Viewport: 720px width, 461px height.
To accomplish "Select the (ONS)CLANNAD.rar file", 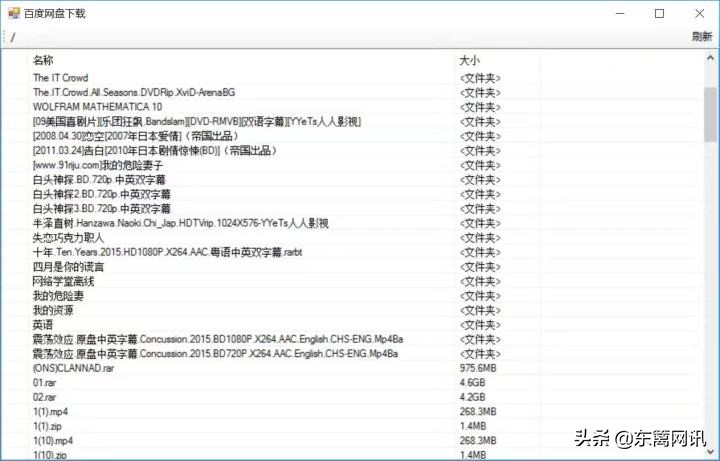I will pyautogui.click(x=73, y=368).
